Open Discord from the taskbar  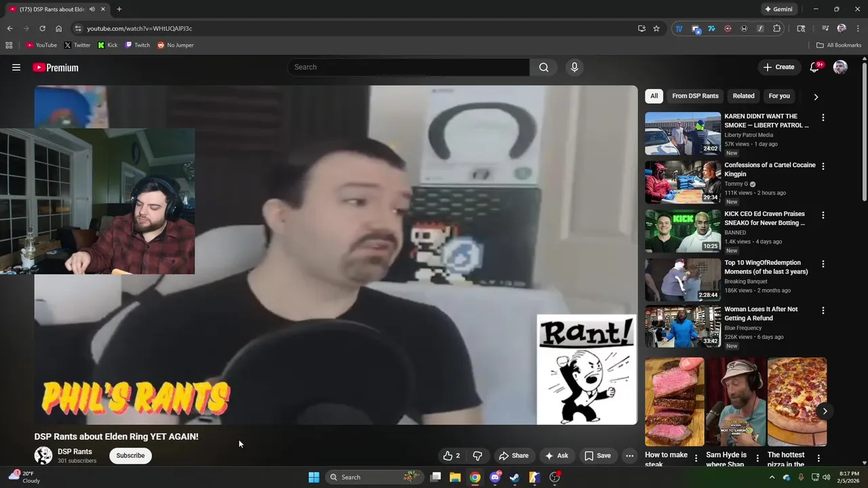(x=495, y=477)
